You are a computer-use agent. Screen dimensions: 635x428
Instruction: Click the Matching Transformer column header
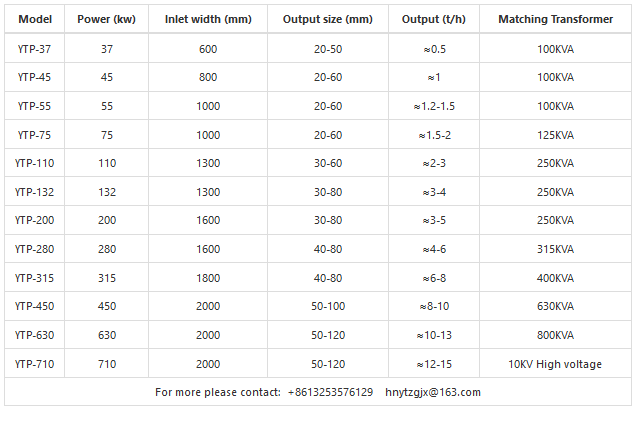coord(555,19)
